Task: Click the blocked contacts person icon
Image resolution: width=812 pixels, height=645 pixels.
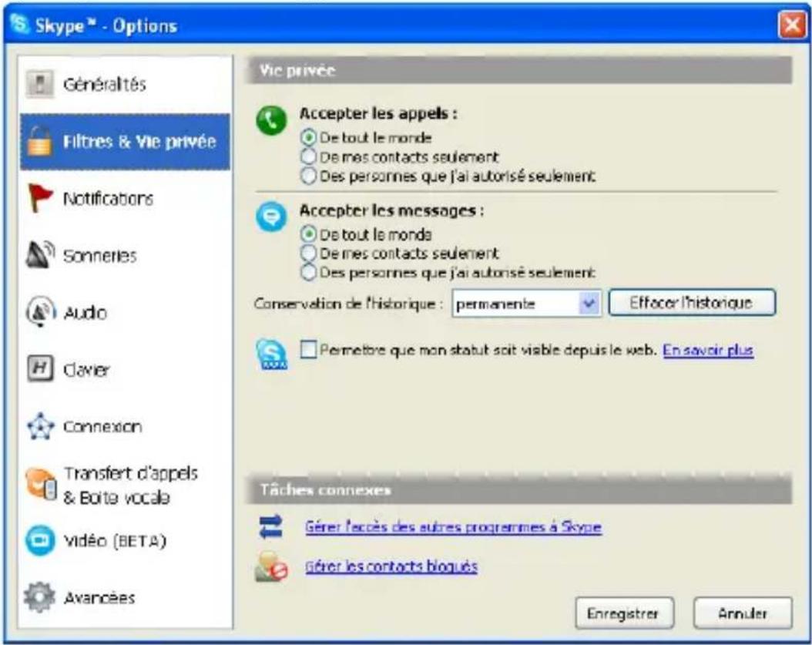Action: coord(271,566)
